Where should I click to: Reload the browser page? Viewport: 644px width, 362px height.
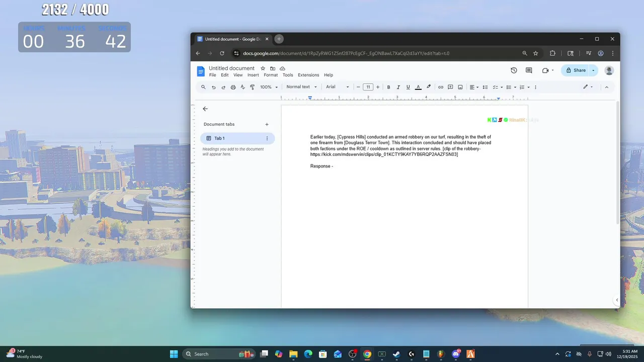click(x=222, y=53)
